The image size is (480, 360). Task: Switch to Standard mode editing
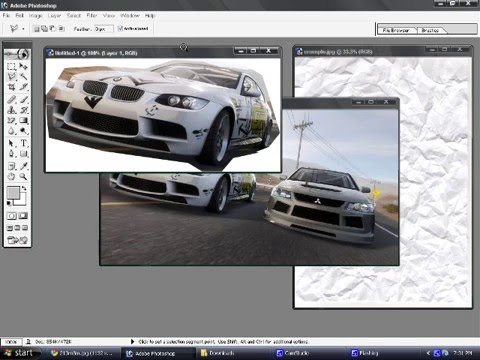tap(12, 216)
